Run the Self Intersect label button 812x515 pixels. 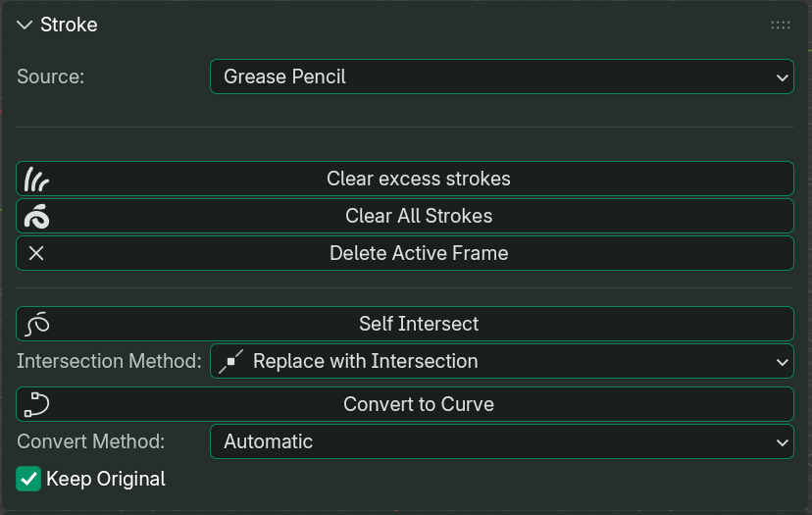[x=419, y=325]
